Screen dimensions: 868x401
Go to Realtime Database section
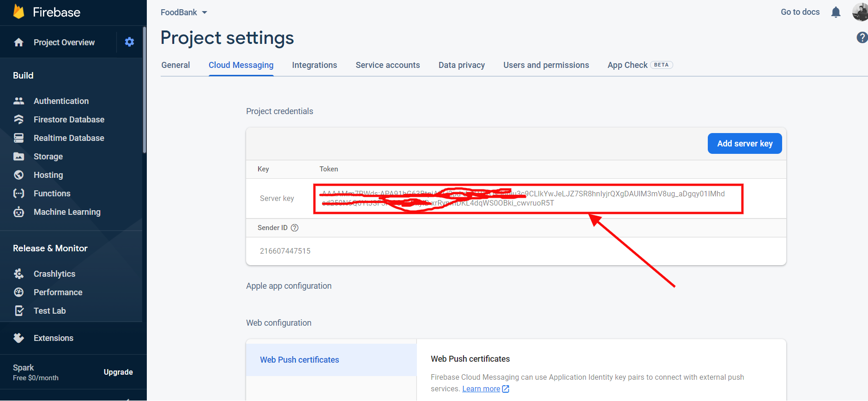[69, 138]
